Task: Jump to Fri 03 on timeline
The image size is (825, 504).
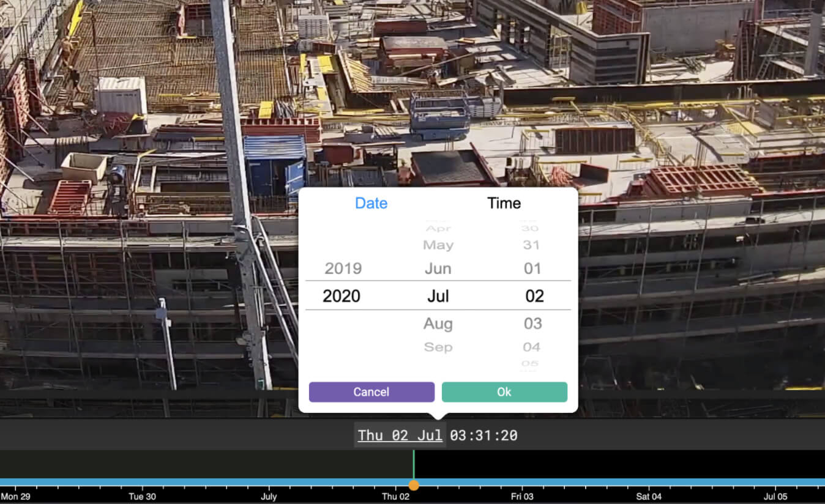Action: coord(522,496)
